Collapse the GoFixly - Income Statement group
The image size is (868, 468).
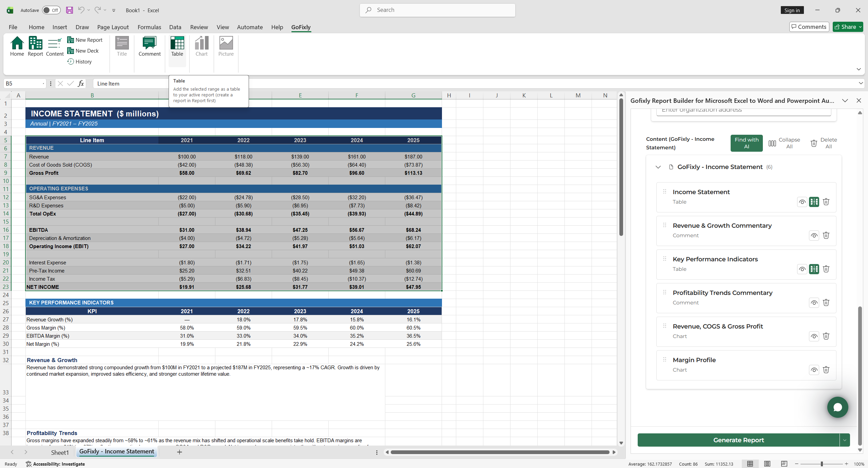pyautogui.click(x=658, y=167)
